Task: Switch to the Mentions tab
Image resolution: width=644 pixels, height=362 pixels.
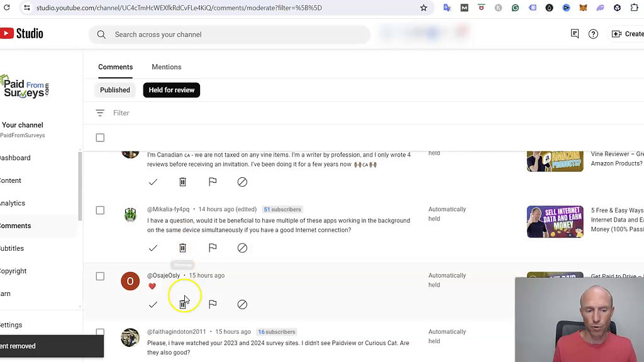Action: click(166, 67)
